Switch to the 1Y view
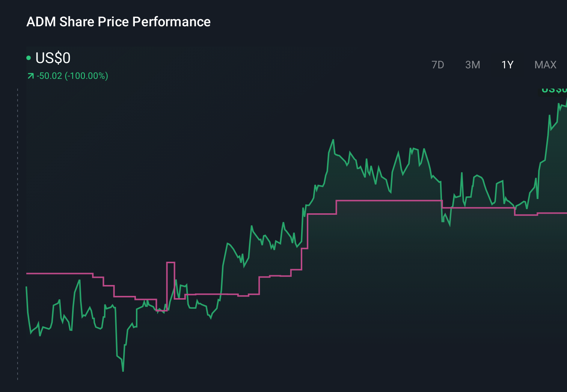This screenshot has height=392, width=567. [507, 65]
